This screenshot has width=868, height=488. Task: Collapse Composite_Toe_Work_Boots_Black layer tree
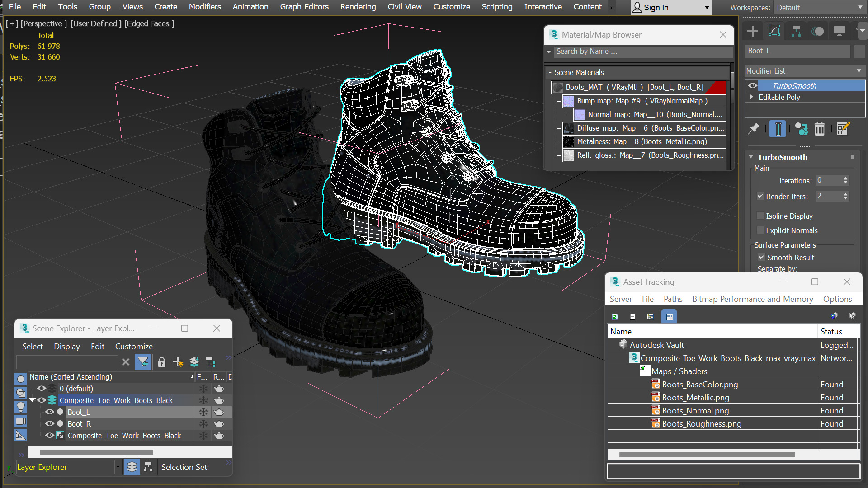coord(32,400)
